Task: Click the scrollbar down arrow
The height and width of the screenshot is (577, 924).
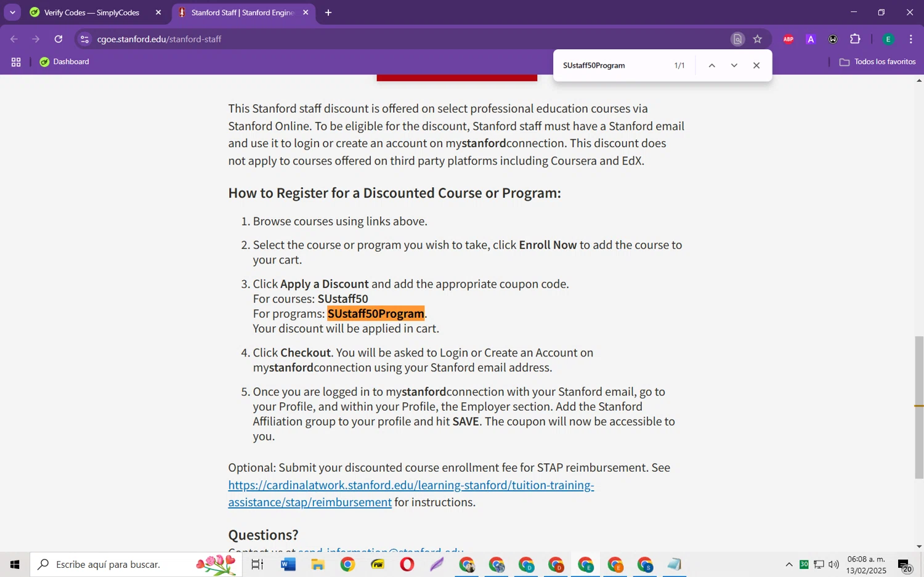Action: pyautogui.click(x=919, y=546)
